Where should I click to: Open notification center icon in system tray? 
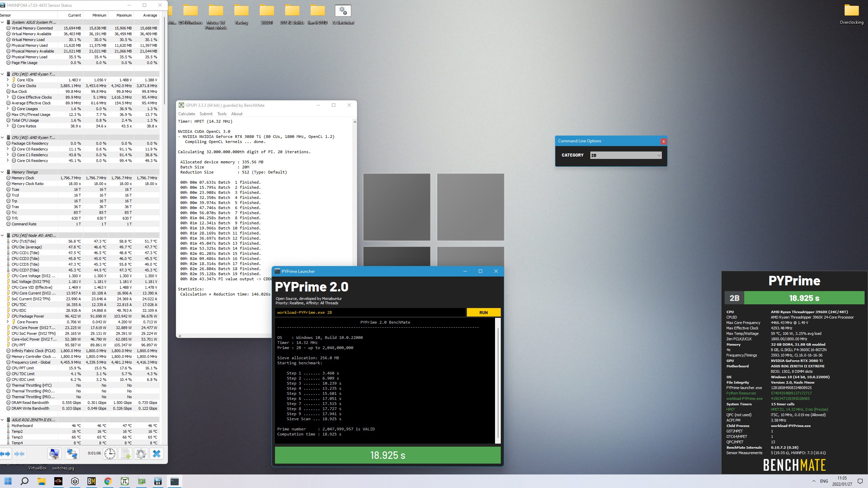point(860,481)
